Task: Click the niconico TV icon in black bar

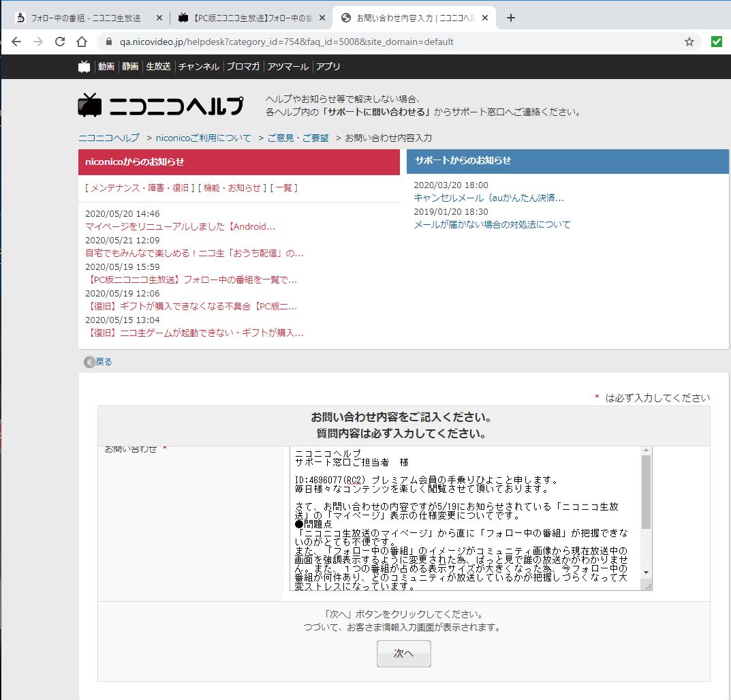Action: click(x=84, y=67)
